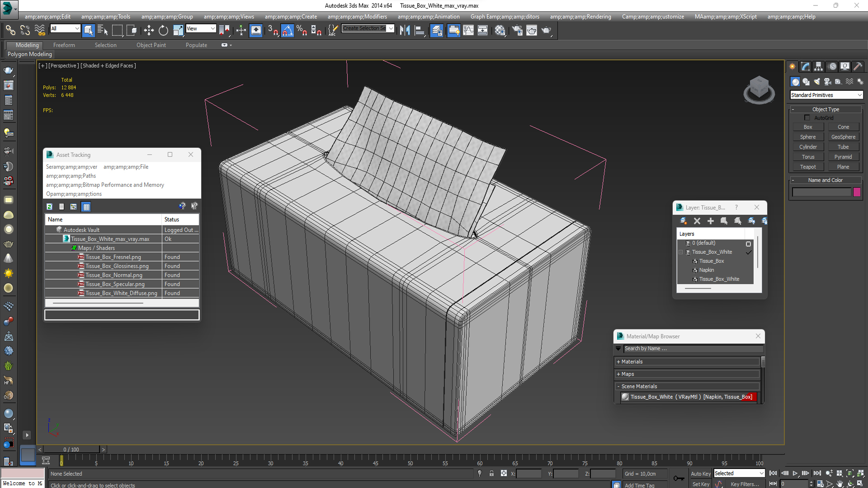This screenshot has height=488, width=868.
Task: Click Bind to Space Warp icon
Action: 40,30
